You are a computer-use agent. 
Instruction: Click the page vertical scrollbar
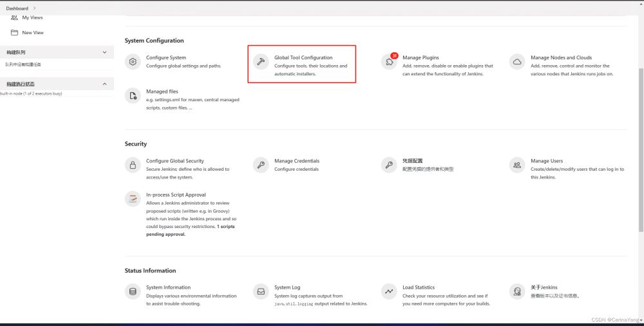[641, 150]
